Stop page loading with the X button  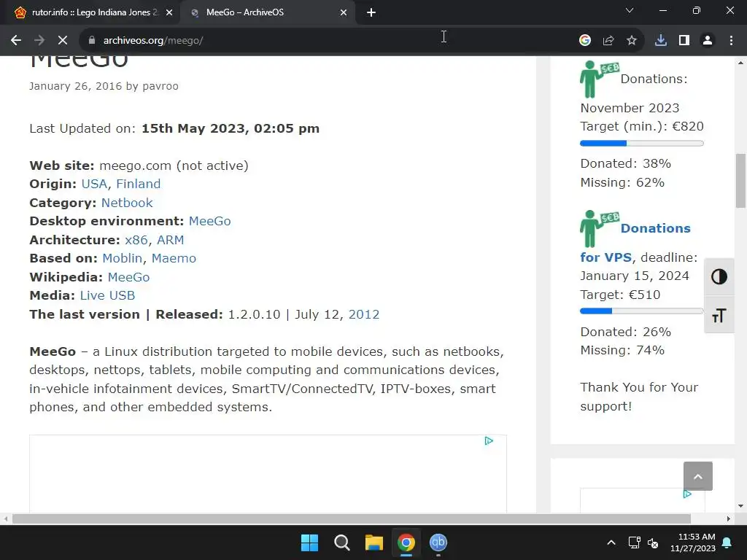(63, 41)
